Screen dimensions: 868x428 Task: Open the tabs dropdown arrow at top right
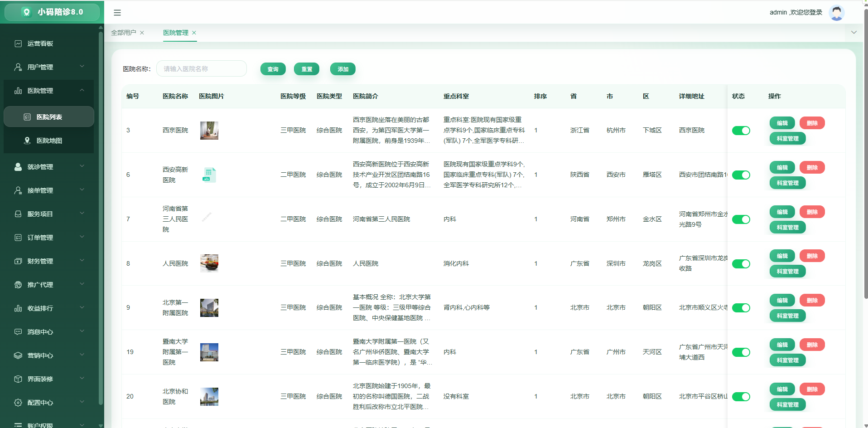(x=854, y=32)
